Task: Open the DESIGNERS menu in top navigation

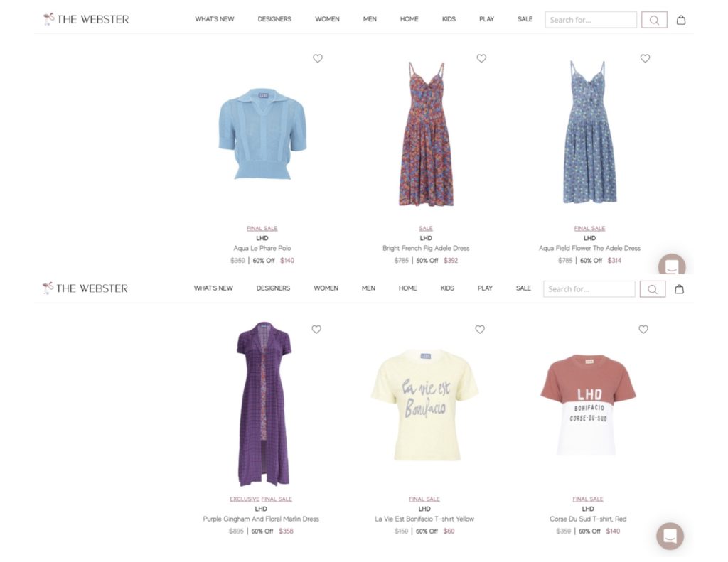Action: [274, 19]
